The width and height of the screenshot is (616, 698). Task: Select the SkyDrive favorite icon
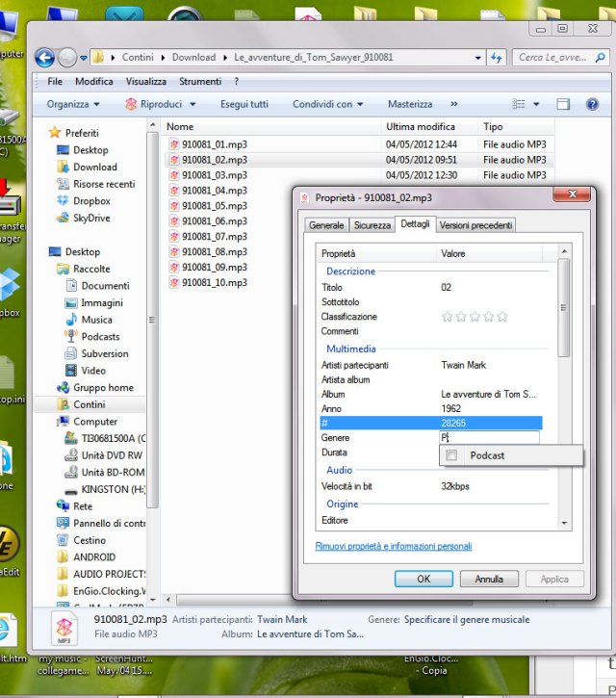64,219
